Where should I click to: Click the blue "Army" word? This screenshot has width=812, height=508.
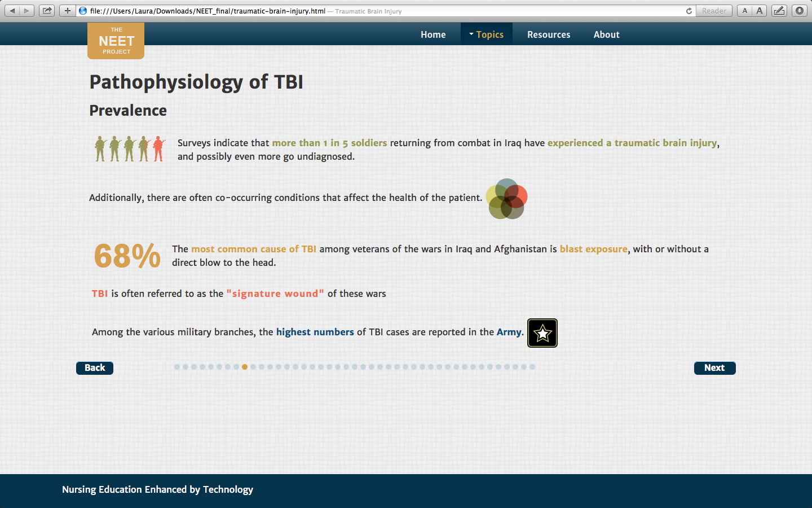[x=509, y=332]
